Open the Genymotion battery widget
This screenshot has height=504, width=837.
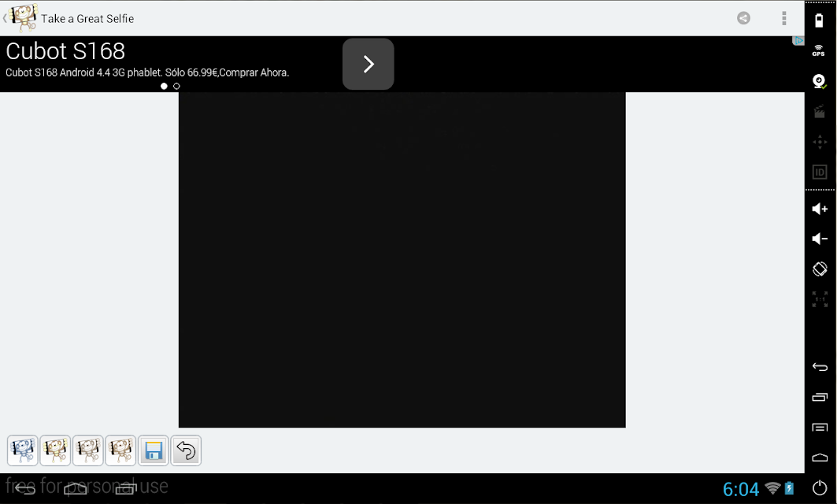point(819,20)
